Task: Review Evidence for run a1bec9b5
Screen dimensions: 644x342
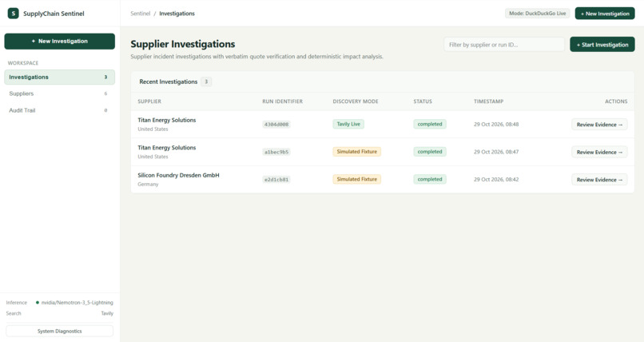Action: click(599, 152)
